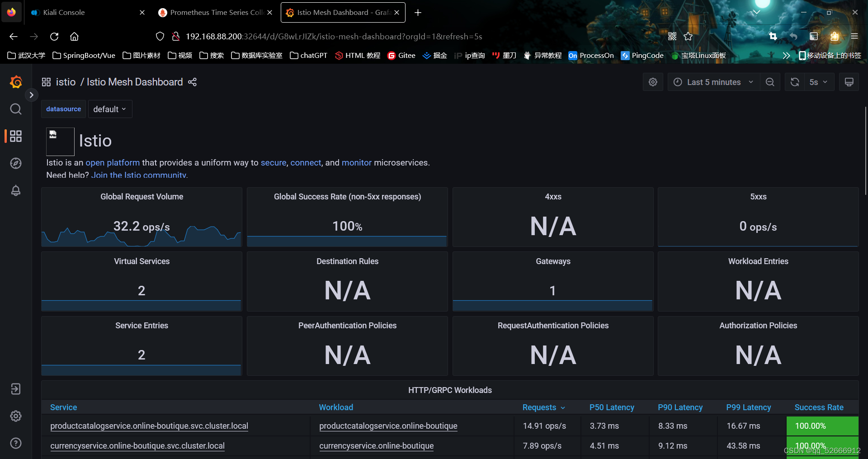Click the Service Entries panel title
The width and height of the screenshot is (868, 459).
coord(142,326)
